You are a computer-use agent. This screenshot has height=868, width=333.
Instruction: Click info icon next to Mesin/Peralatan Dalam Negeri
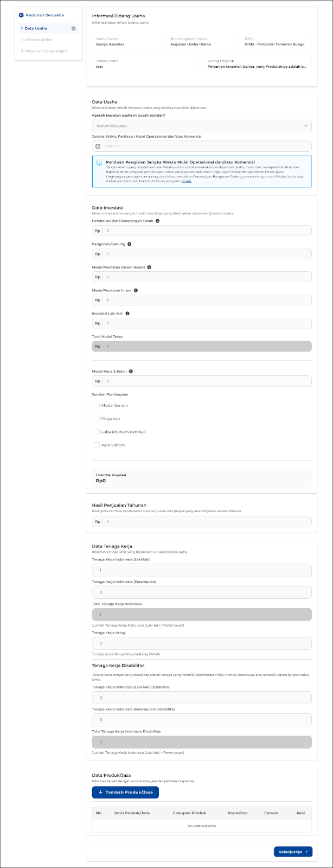149,267
